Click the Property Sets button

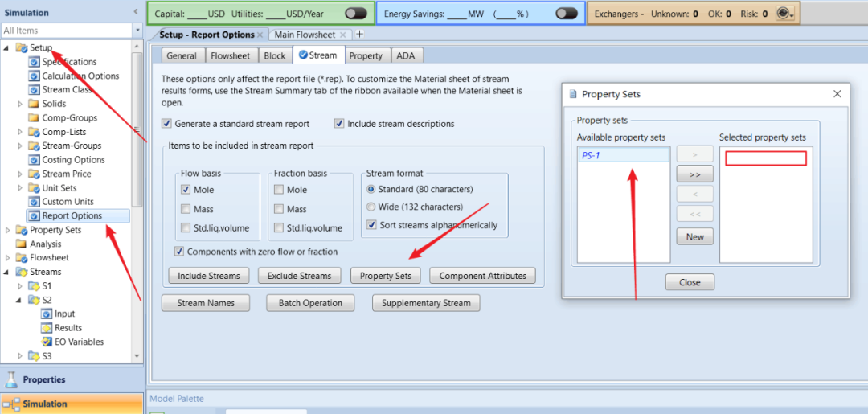386,275
